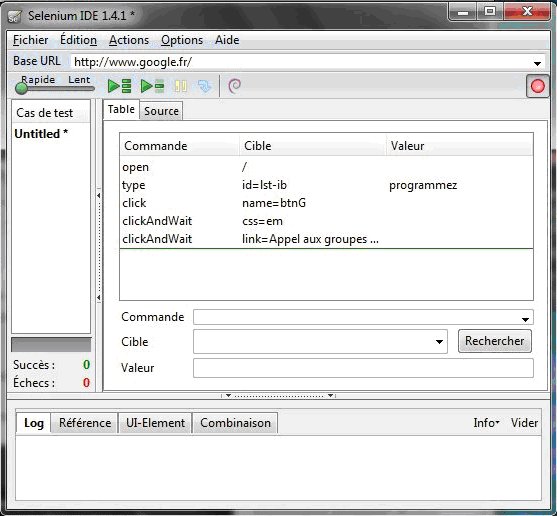
Task: Click the Rechercher button
Action: coord(495,341)
